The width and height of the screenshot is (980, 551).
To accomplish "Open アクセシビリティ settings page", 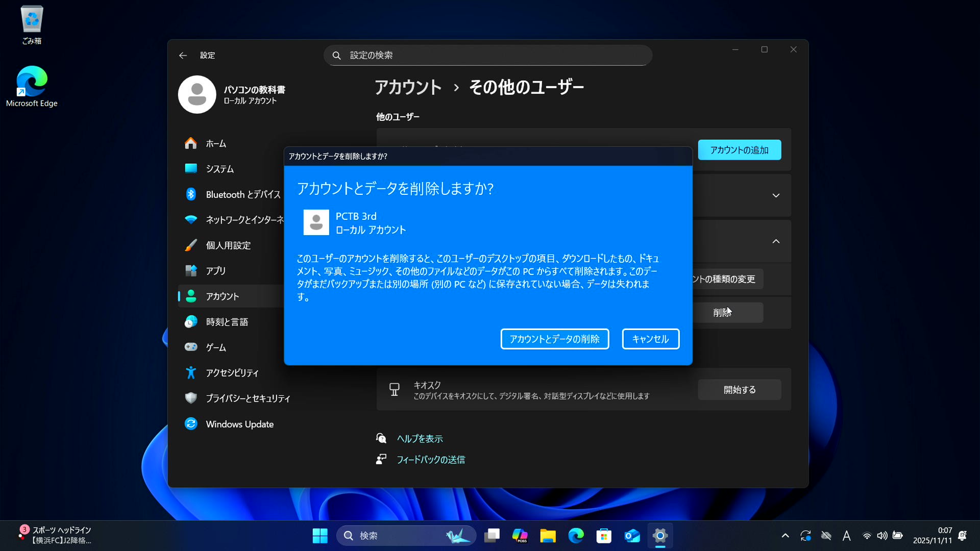I will pyautogui.click(x=232, y=373).
